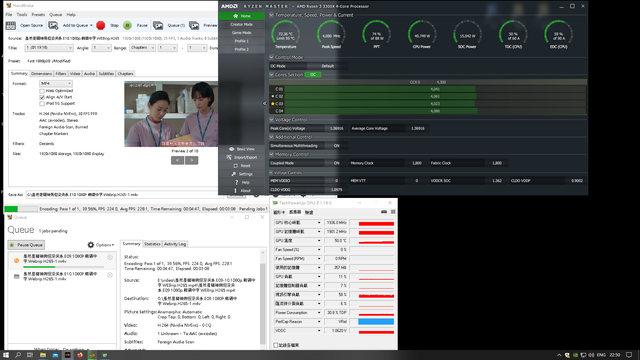Open the Options gear in Queue window
This screenshot has height=360, width=640.
click(x=91, y=244)
